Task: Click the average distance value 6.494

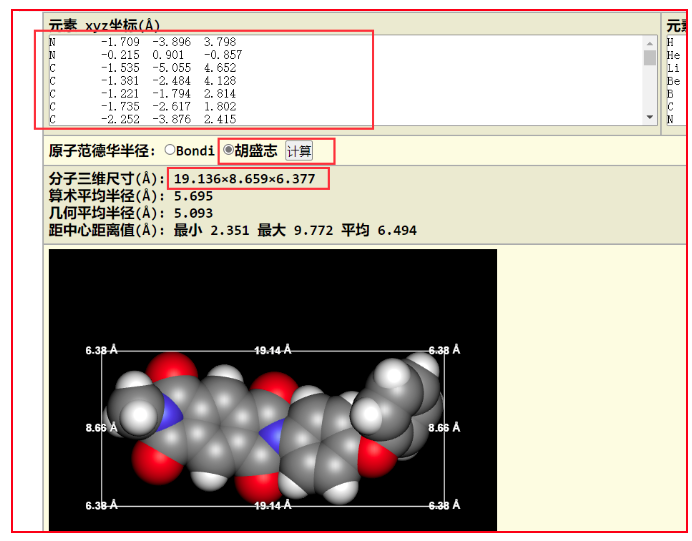Action: [397, 230]
